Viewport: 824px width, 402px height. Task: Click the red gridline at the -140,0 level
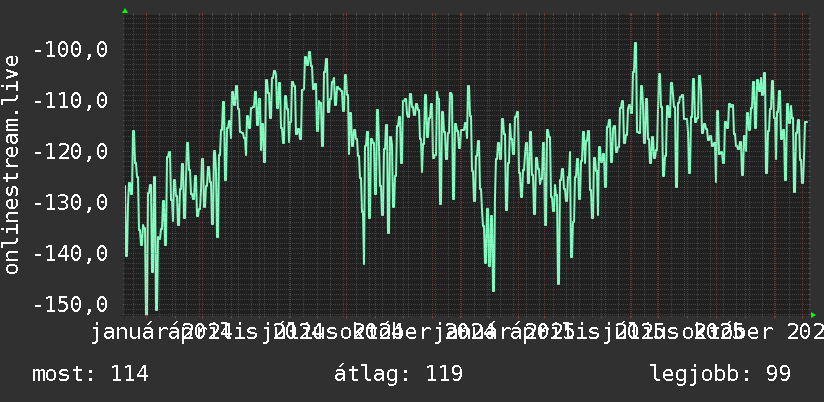467,254
